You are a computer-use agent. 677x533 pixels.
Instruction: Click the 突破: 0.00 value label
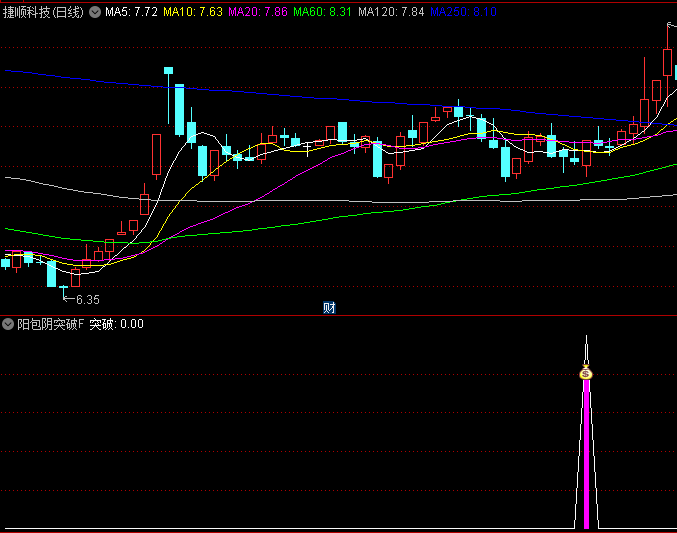coord(116,324)
